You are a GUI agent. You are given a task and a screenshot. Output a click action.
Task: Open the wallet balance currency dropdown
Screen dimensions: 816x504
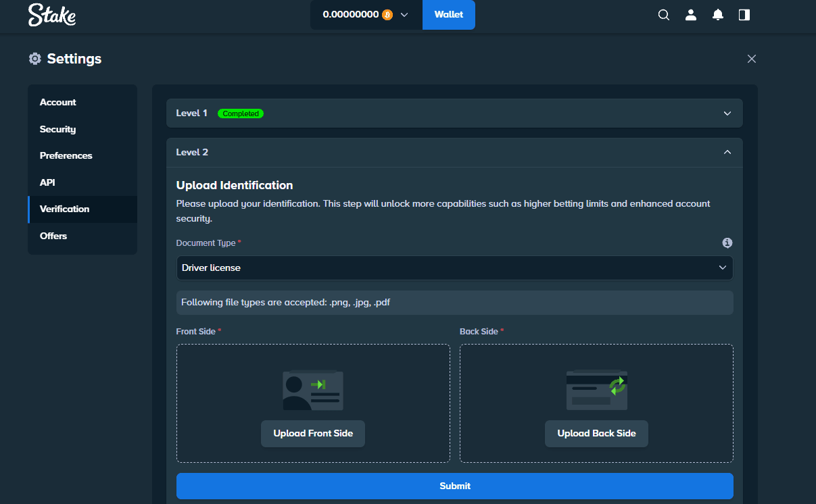click(404, 14)
